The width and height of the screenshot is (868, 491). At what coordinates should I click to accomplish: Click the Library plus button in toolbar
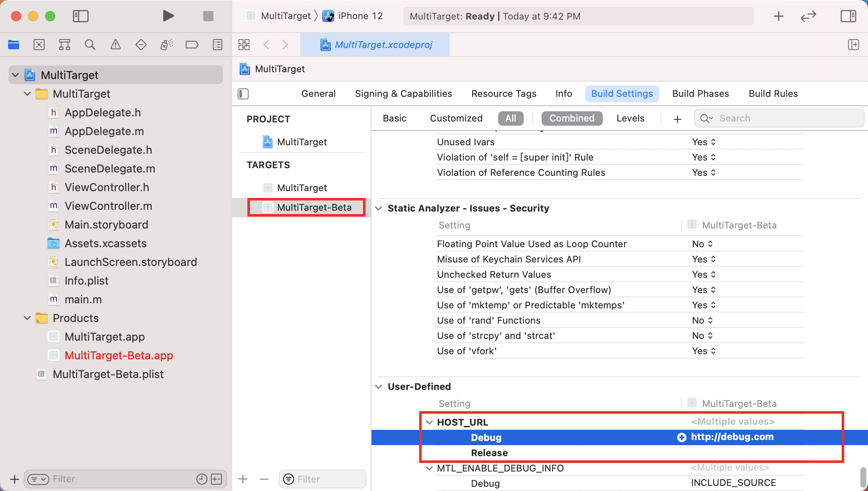pyautogui.click(x=778, y=16)
